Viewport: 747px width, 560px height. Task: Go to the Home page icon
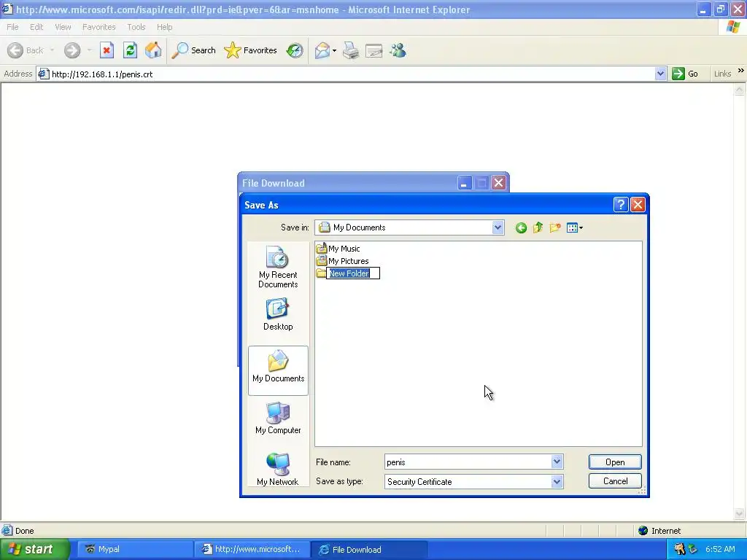coord(153,50)
